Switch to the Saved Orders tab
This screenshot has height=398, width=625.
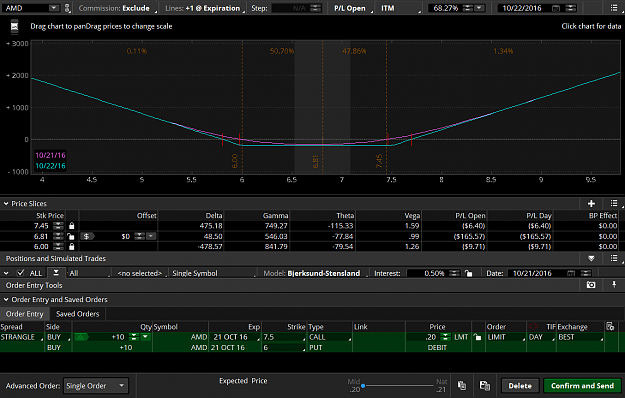pyautogui.click(x=78, y=314)
